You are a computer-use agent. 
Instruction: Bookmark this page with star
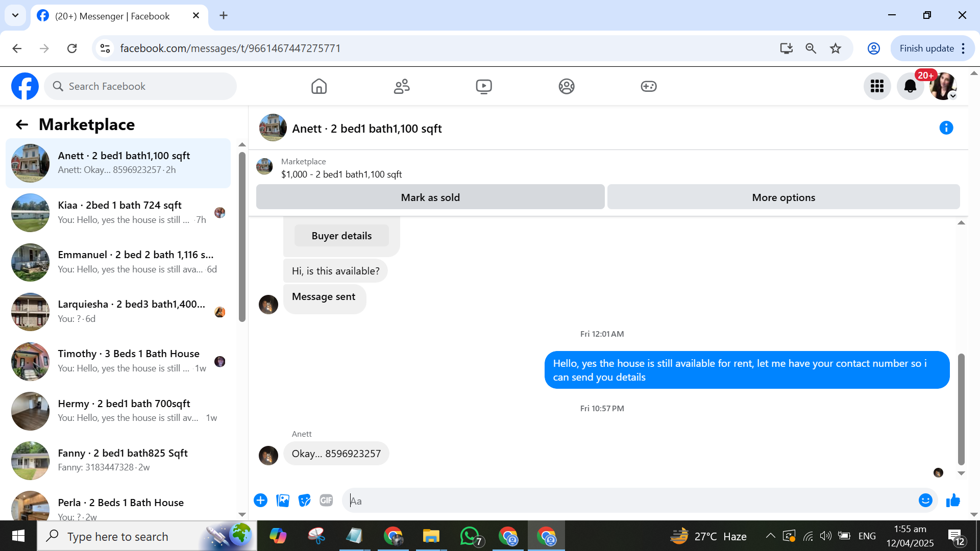pos(836,48)
